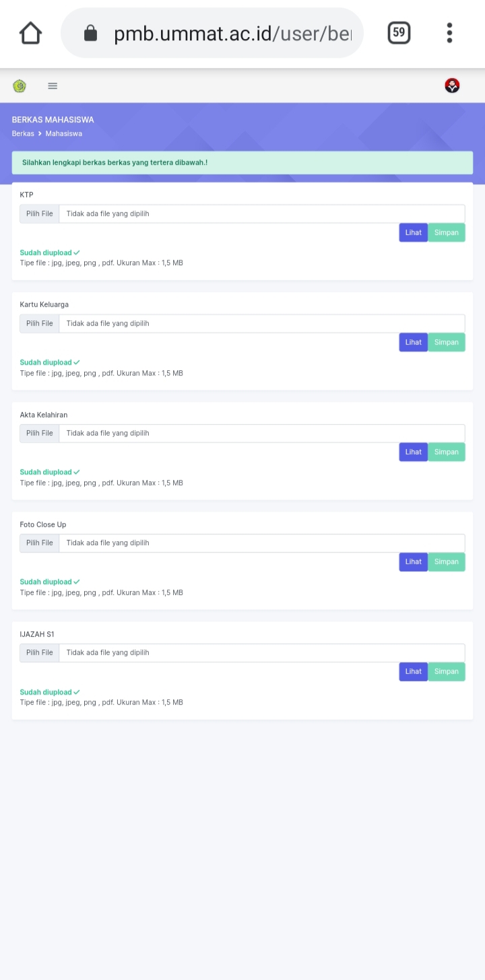Tap the browser home icon

pos(31,32)
